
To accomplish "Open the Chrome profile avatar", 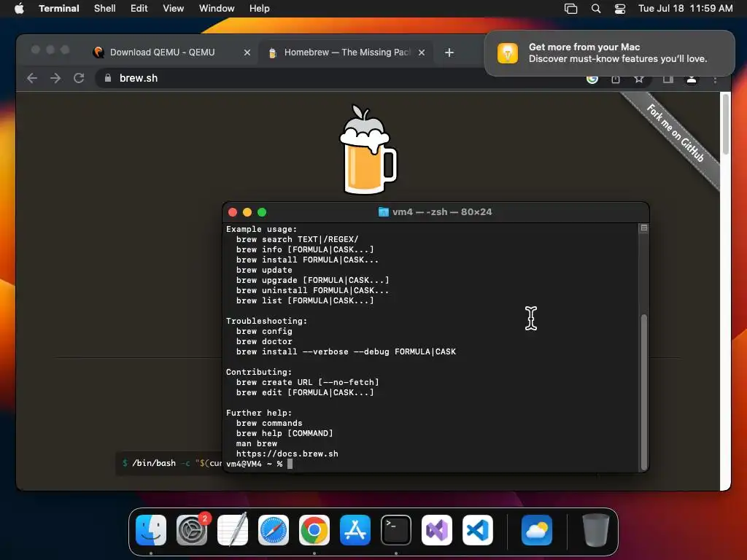I will (x=692, y=79).
